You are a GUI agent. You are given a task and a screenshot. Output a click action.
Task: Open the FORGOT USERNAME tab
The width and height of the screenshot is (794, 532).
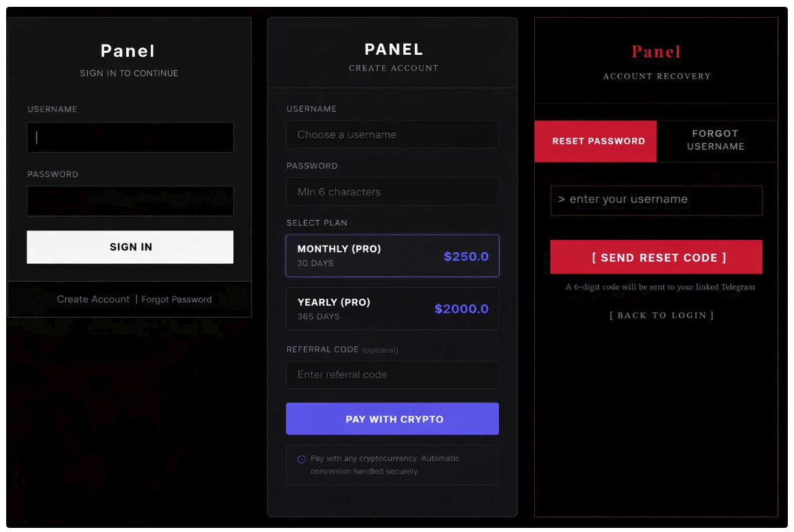716,141
